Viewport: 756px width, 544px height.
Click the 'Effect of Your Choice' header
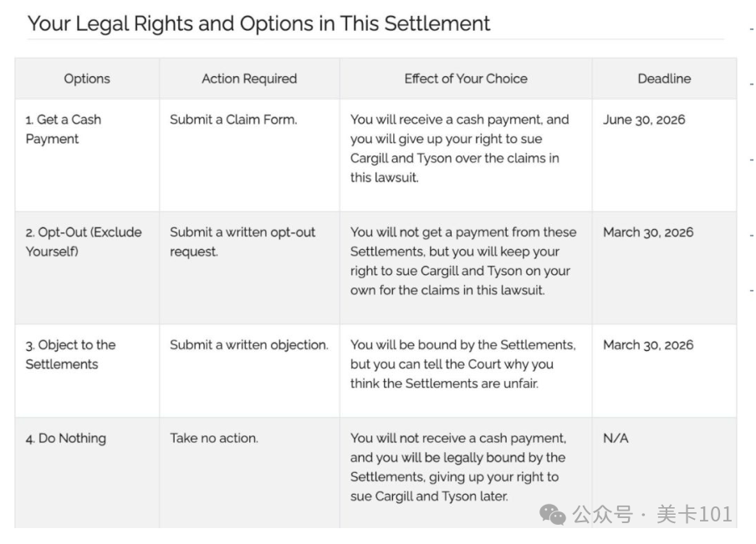(466, 79)
